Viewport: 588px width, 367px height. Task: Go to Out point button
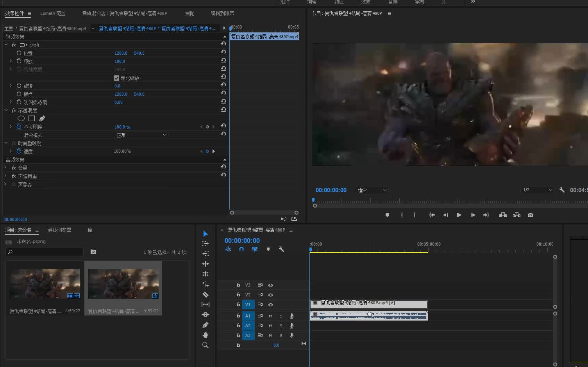click(486, 215)
